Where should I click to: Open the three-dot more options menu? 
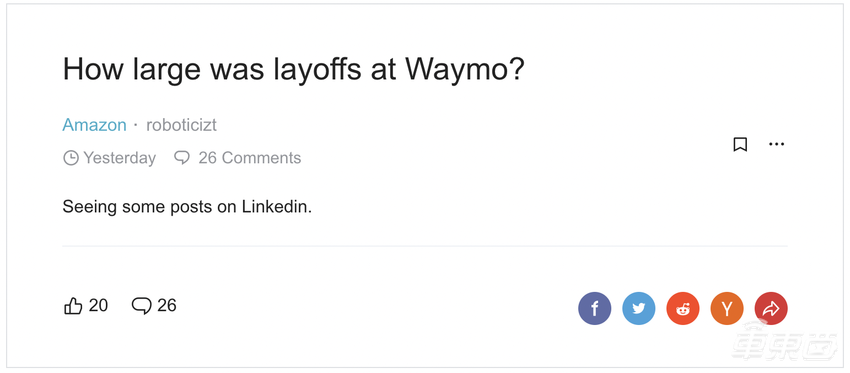[x=776, y=144]
